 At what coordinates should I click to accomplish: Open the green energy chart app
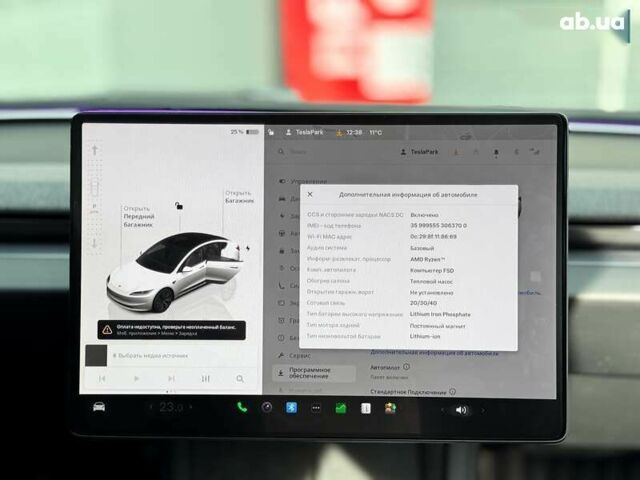click(341, 408)
